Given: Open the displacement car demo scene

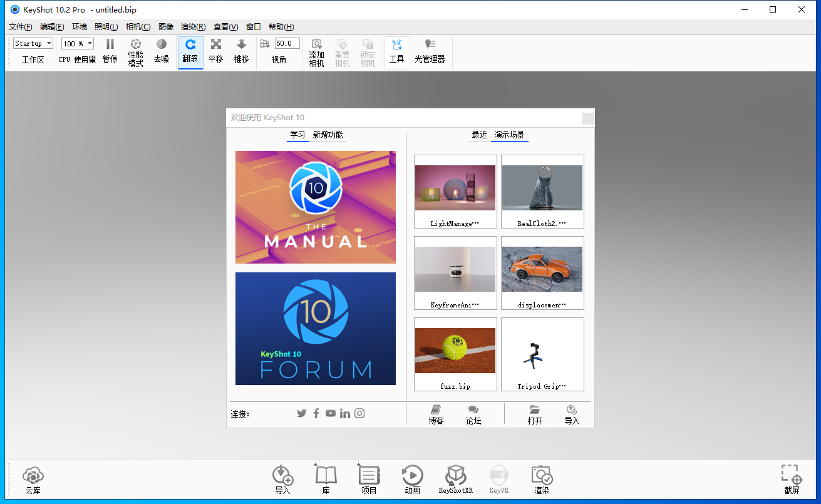Looking at the screenshot, I should (542, 273).
